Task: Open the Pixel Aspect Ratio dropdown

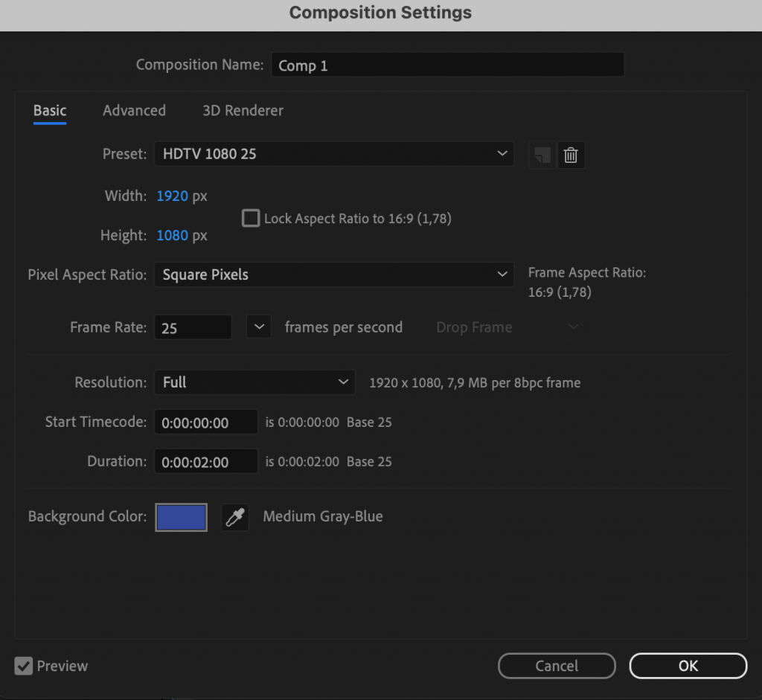Action: [x=333, y=274]
